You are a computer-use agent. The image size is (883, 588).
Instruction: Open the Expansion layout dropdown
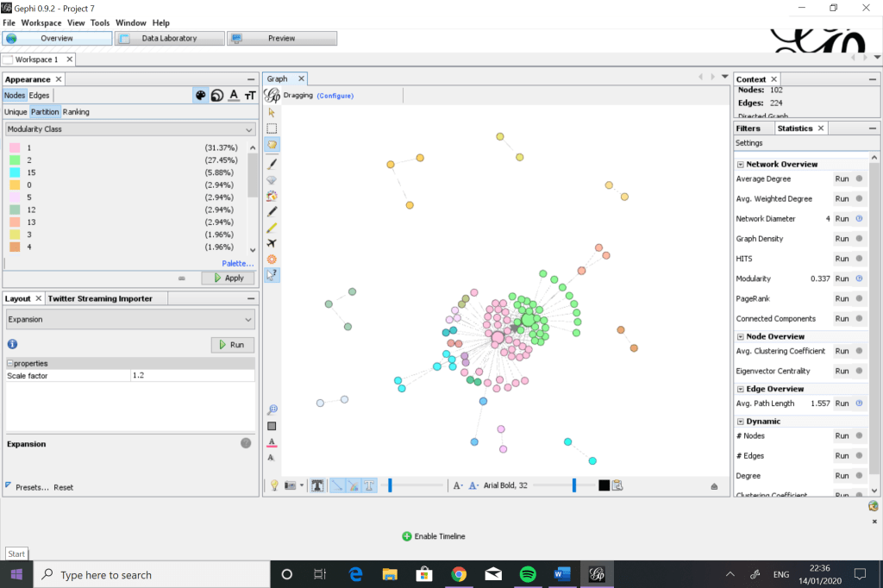pos(130,319)
